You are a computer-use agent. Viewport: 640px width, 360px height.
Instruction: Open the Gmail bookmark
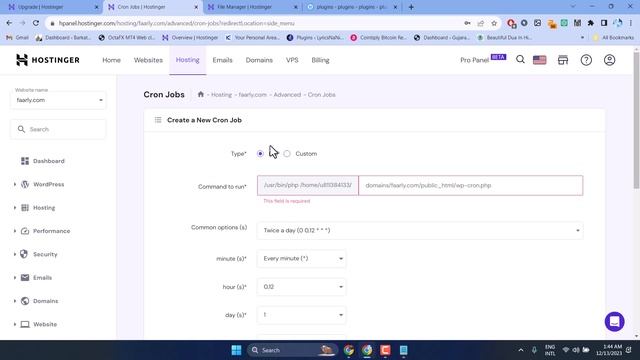tap(17, 38)
